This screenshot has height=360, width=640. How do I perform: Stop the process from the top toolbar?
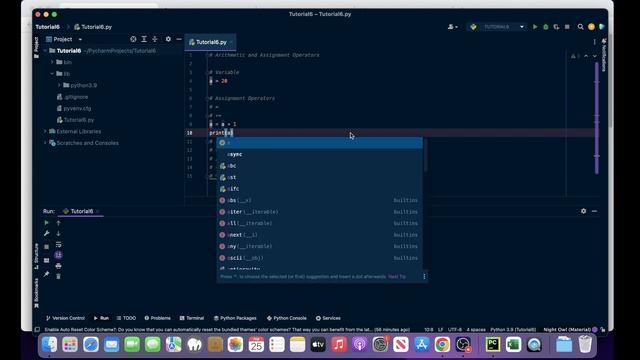(x=567, y=27)
